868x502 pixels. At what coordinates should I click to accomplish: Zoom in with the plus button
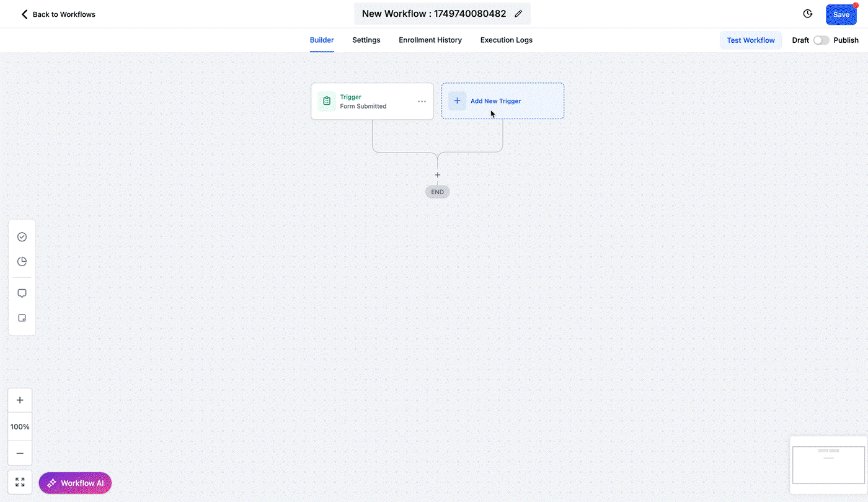click(20, 400)
